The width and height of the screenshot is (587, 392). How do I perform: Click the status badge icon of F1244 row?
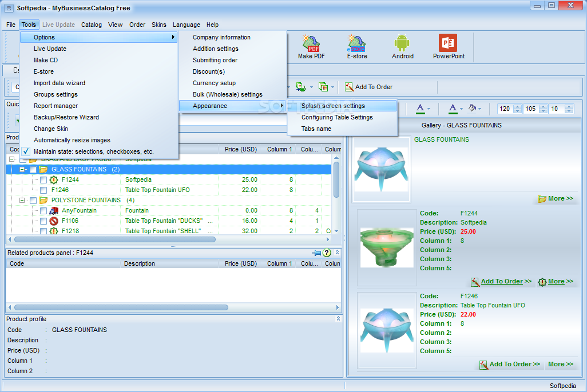click(x=54, y=180)
